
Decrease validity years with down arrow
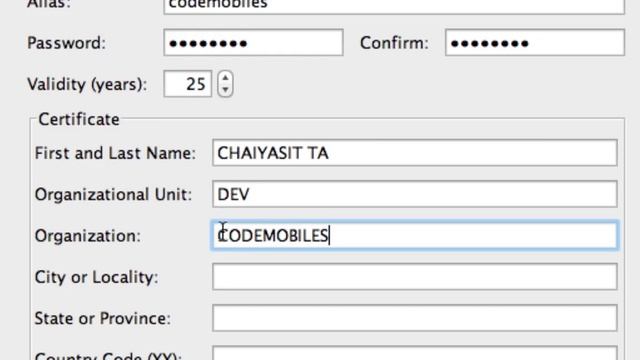pos(225,90)
